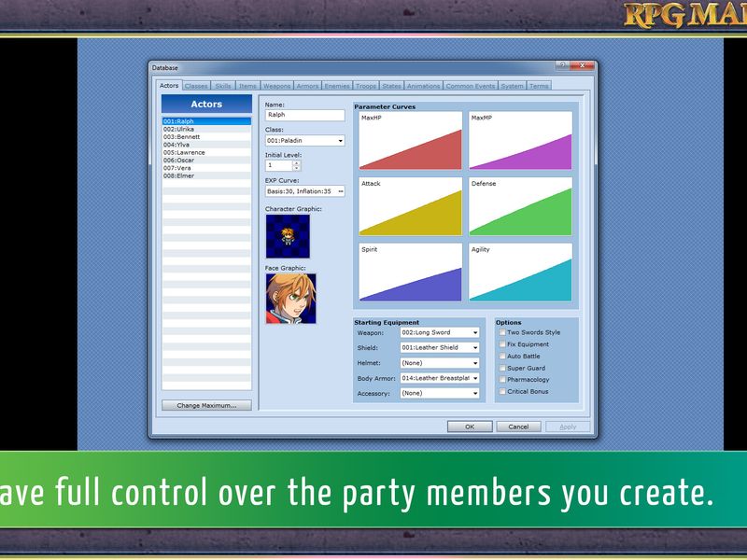Click the Face Graphic portrait
The width and height of the screenshot is (747, 560).
[290, 299]
